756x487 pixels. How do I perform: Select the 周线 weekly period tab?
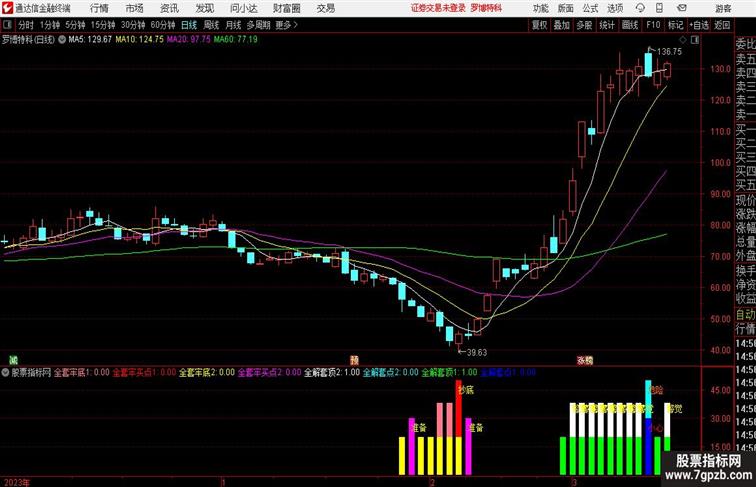pyautogui.click(x=211, y=25)
